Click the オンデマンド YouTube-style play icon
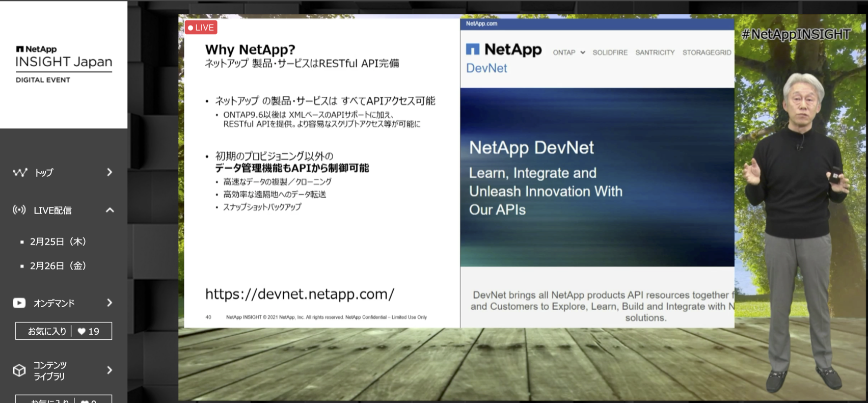The height and width of the screenshot is (403, 868). (x=19, y=303)
